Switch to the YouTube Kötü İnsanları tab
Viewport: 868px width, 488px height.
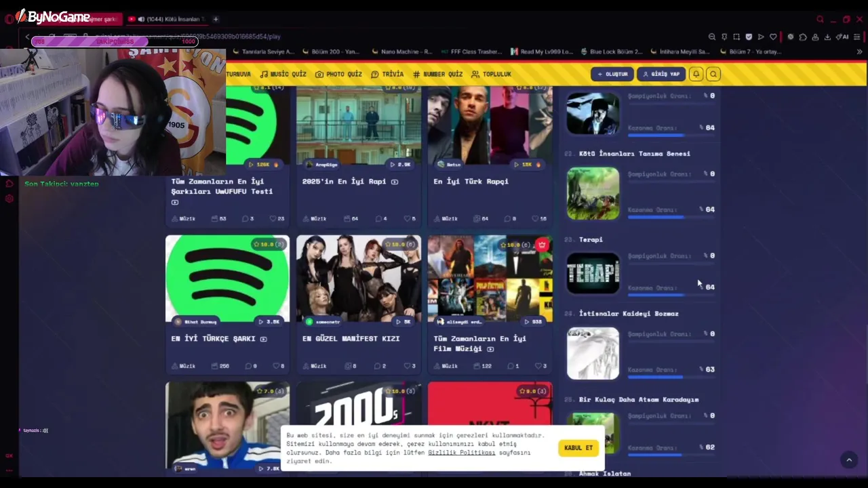(166, 19)
